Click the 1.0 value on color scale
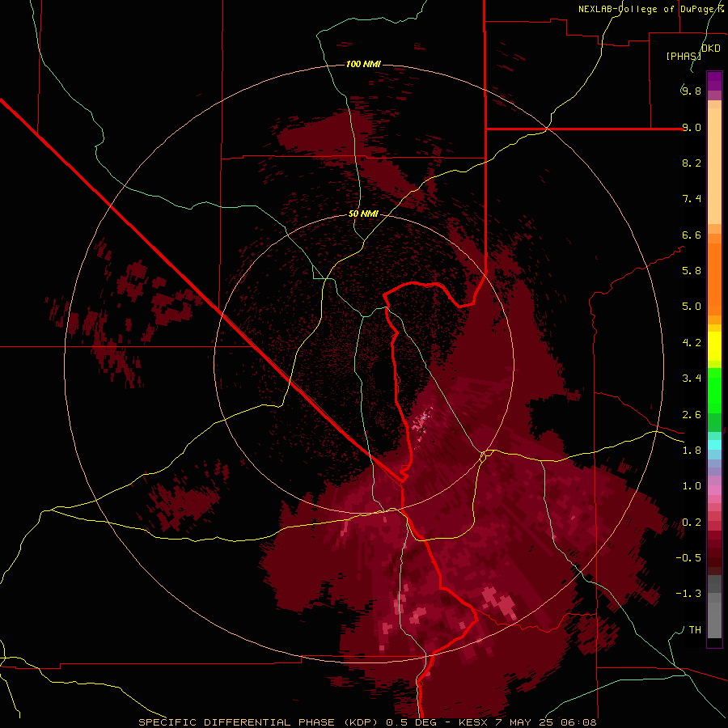 click(692, 486)
